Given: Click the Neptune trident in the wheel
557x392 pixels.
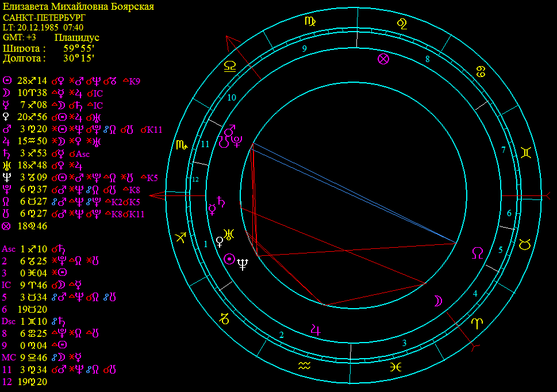Looking at the screenshot, I should coord(244,264).
